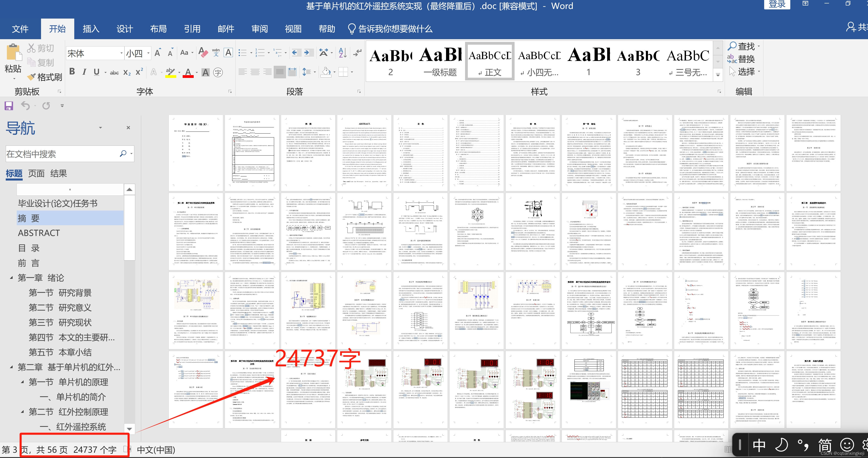Close the navigation pane
The width and height of the screenshot is (868, 458).
128,128
